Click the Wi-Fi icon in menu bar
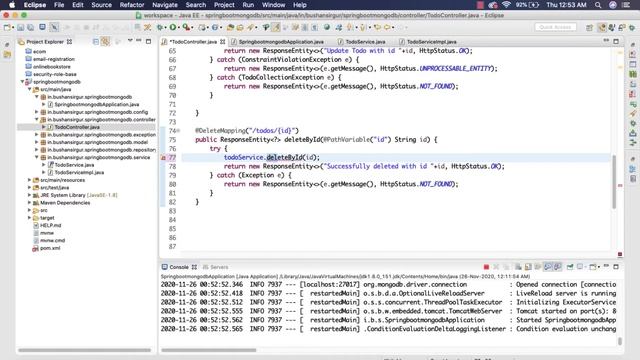Viewport: 640px width, 360px height. [506, 5]
